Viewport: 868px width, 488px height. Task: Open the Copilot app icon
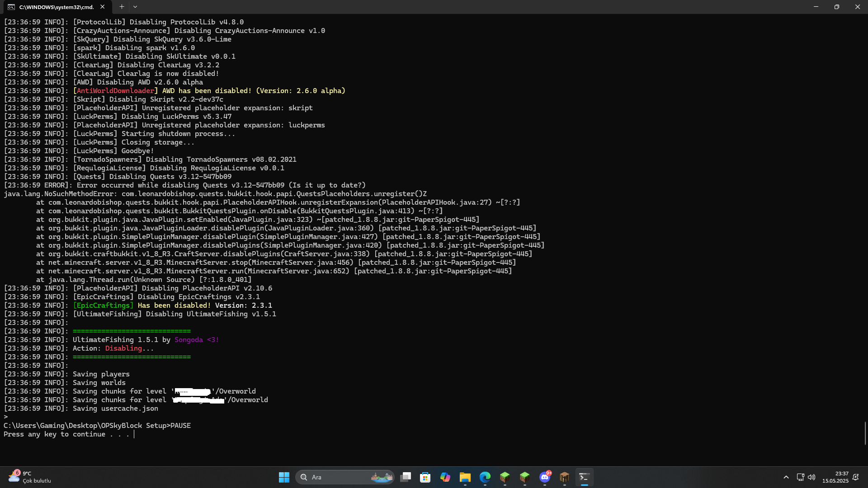coord(445,477)
